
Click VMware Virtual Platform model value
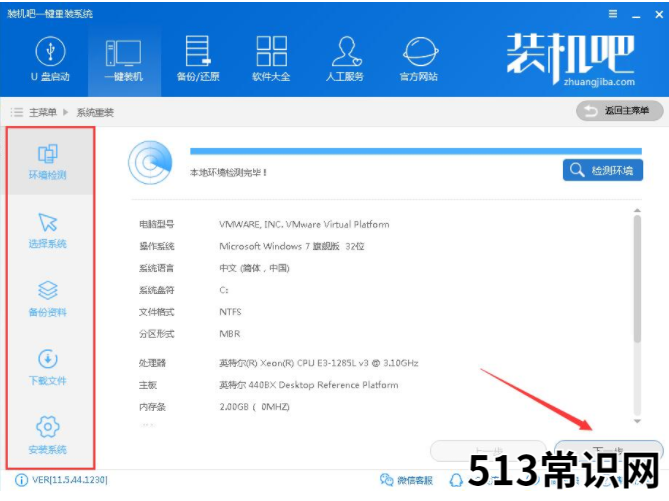(x=304, y=224)
